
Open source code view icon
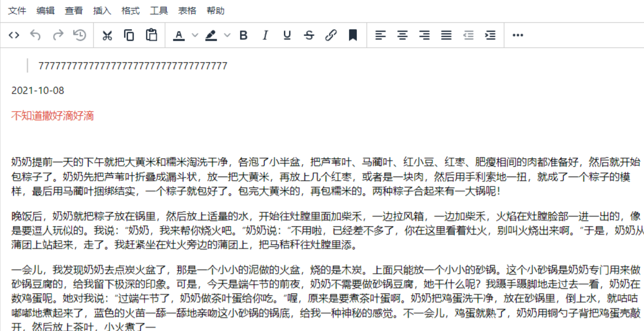[14, 35]
